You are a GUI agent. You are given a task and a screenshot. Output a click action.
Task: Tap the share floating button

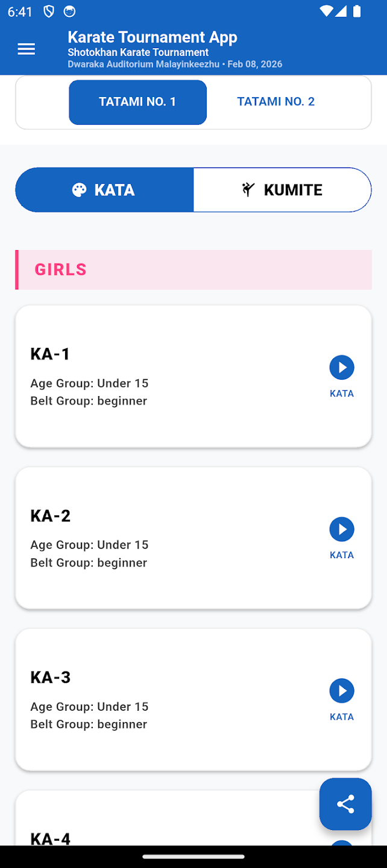click(x=345, y=804)
